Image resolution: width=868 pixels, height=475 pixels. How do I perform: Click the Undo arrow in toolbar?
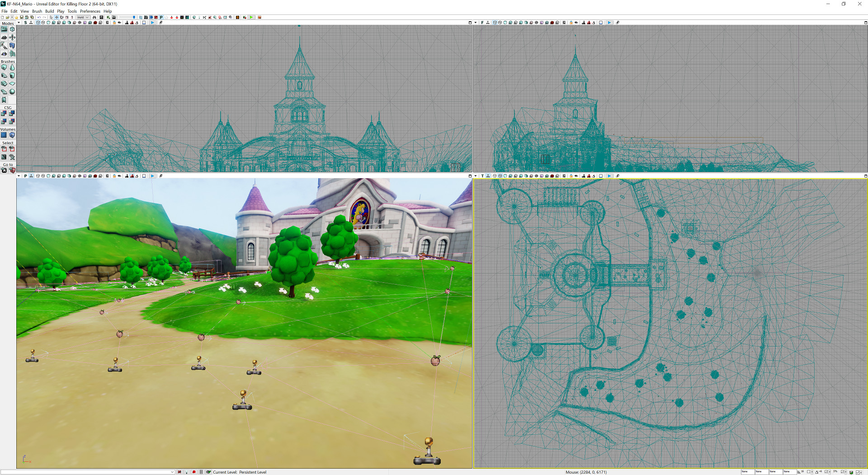[39, 17]
